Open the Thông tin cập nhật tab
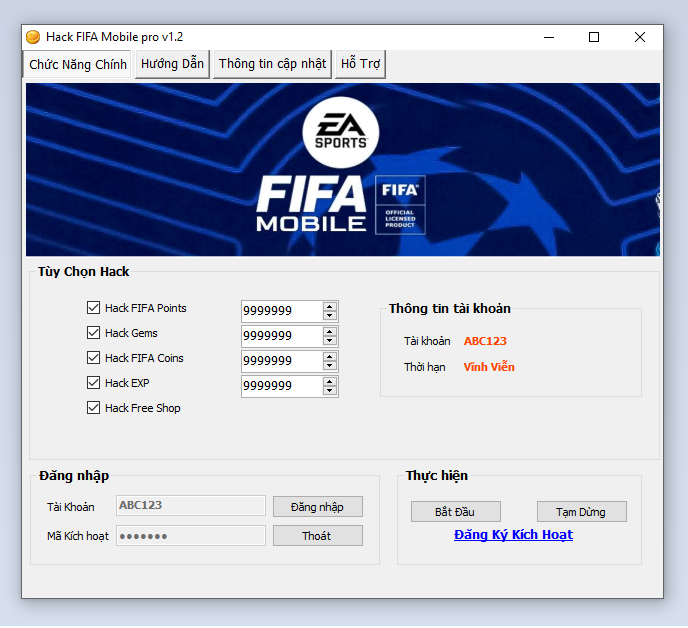The height and width of the screenshot is (628, 688). point(272,64)
